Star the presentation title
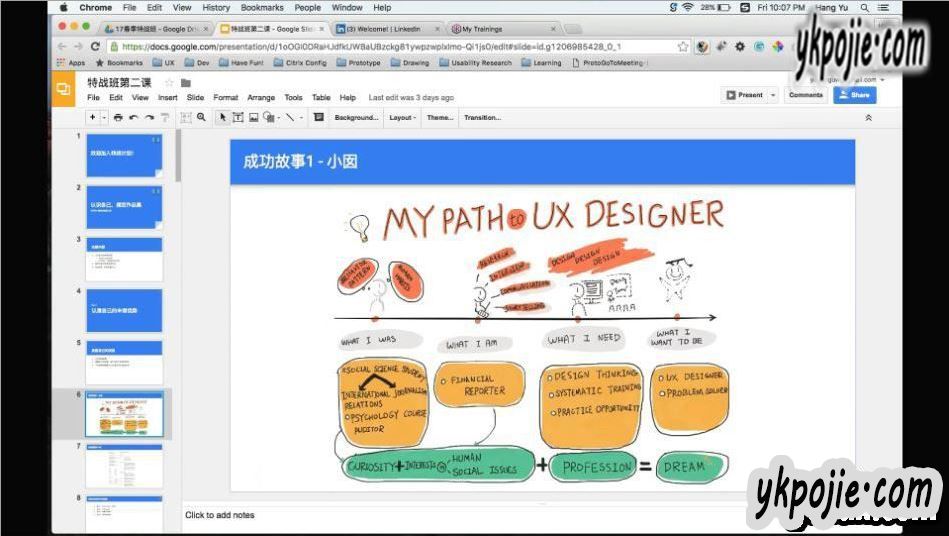 click(x=169, y=83)
